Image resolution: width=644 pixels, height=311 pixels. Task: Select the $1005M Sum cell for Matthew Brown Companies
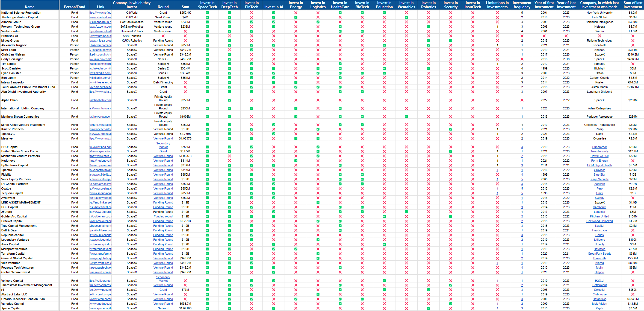[x=185, y=117]
